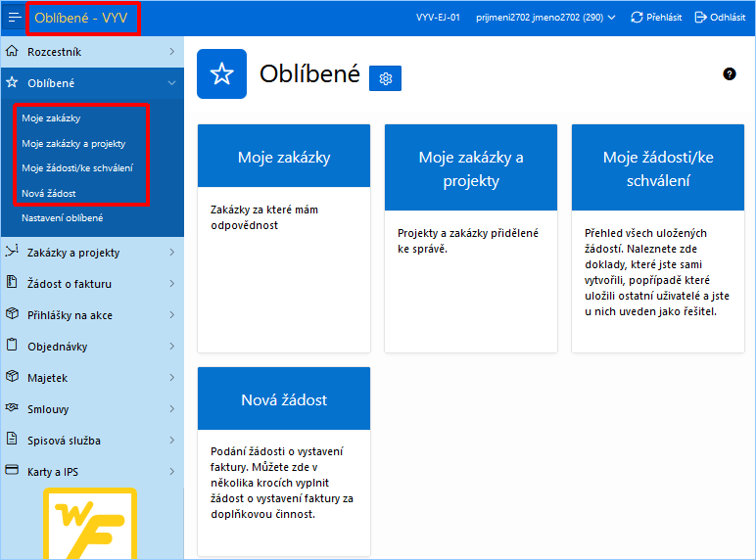This screenshot has height=560, width=756.
Task: Collapse the Oblíbené menu chevron
Action: (x=172, y=83)
